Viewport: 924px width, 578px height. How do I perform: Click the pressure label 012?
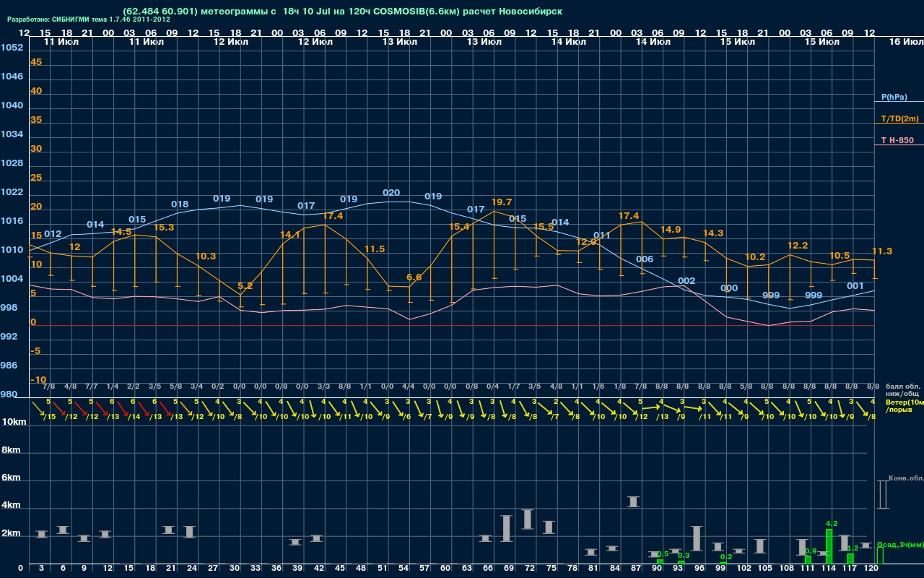click(53, 234)
